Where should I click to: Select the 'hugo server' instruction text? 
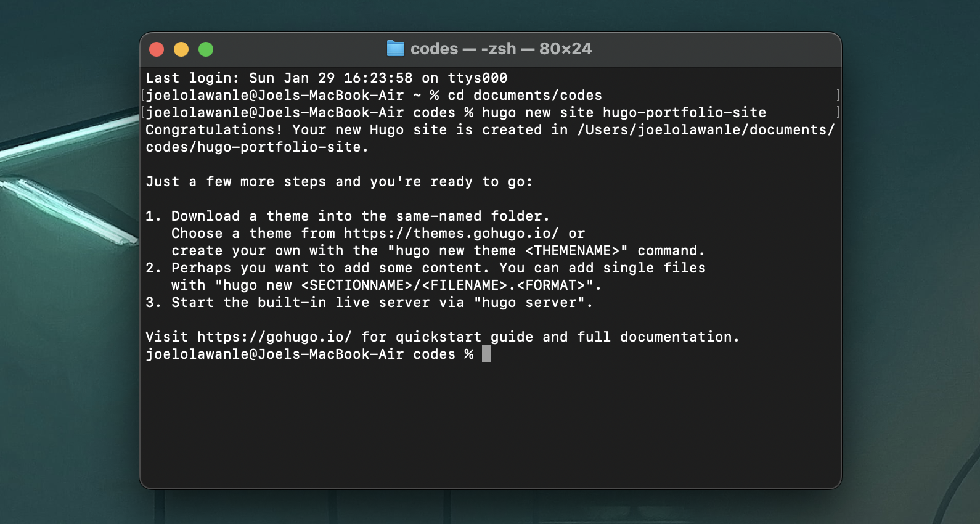coord(531,302)
